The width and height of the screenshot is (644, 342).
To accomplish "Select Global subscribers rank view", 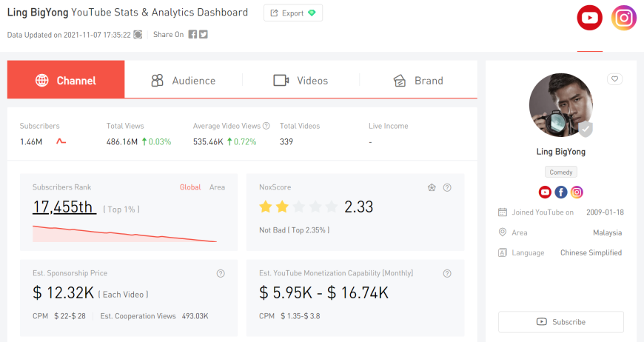I will [190, 187].
